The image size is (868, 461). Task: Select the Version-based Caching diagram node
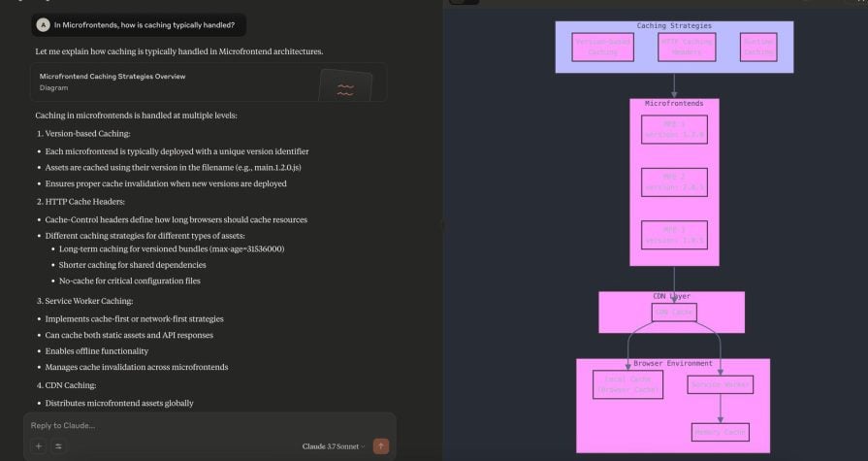(602, 48)
